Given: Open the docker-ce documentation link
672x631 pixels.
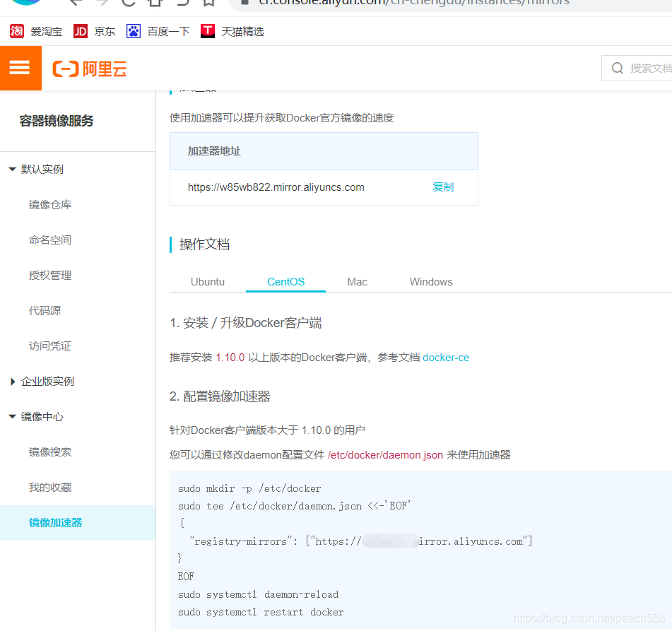Looking at the screenshot, I should pyautogui.click(x=446, y=358).
